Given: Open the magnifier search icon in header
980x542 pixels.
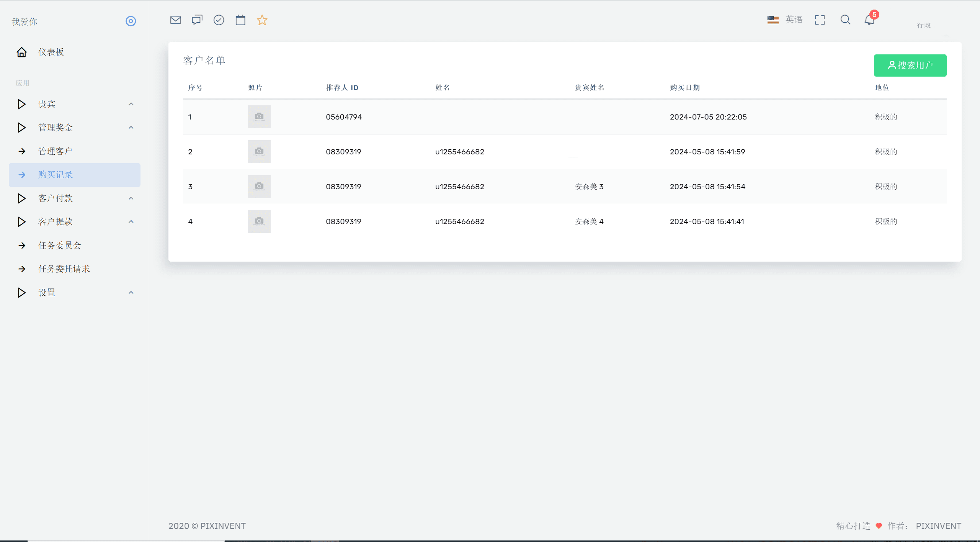Looking at the screenshot, I should 845,20.
